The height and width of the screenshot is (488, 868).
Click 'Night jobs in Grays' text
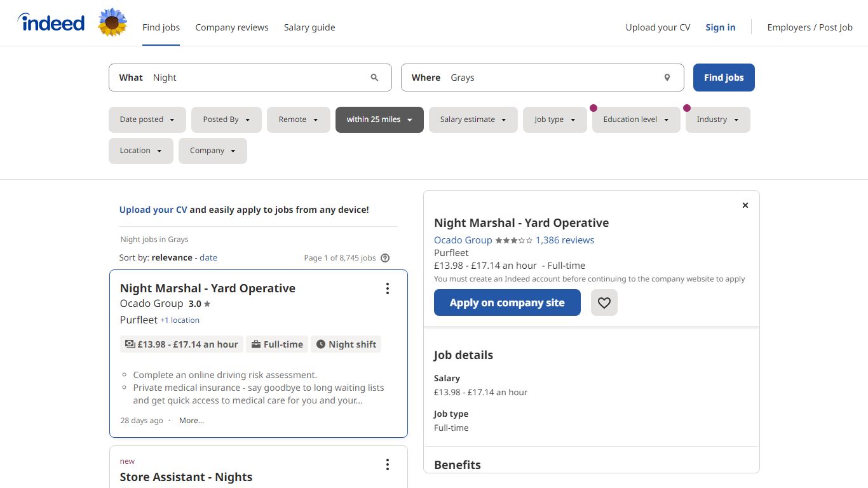[154, 240]
